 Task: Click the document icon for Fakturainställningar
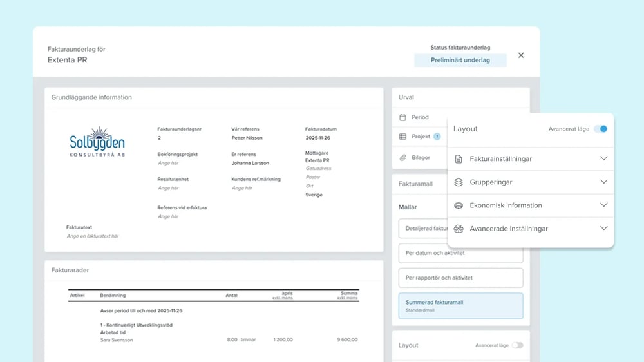pos(459,158)
